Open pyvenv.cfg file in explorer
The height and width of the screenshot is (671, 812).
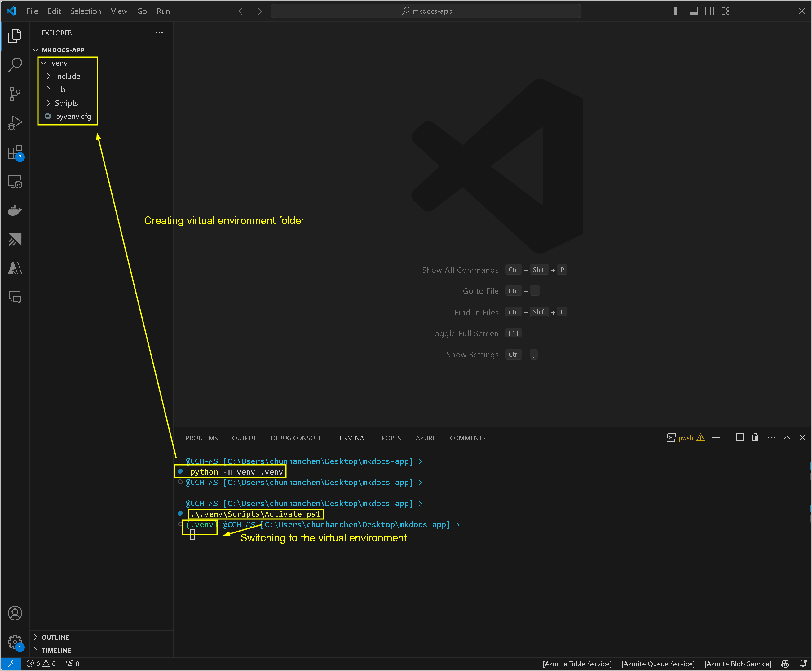coord(73,116)
